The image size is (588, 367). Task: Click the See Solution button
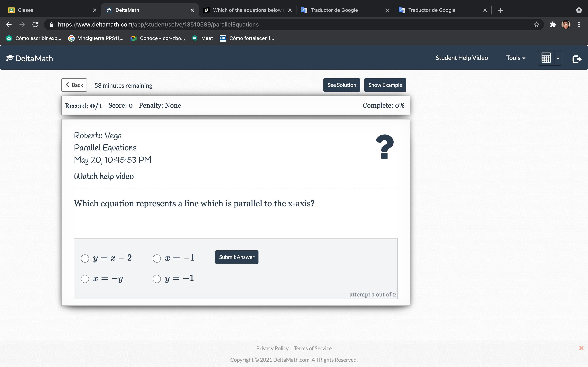[341, 85]
